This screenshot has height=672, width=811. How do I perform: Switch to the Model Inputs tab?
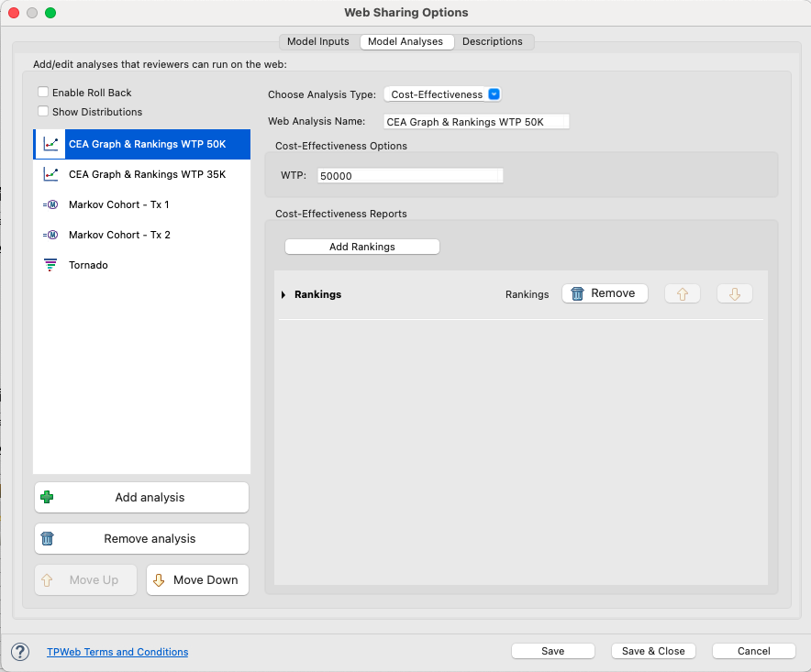318,41
